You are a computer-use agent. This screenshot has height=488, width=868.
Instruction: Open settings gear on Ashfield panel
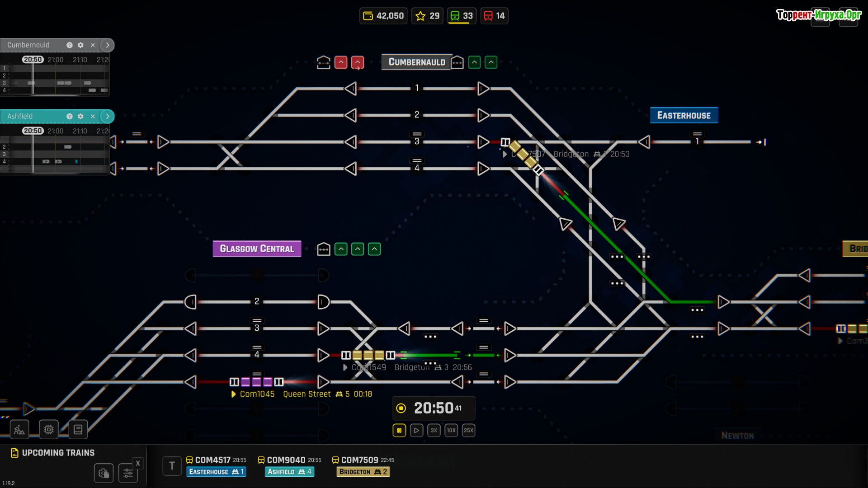80,117
